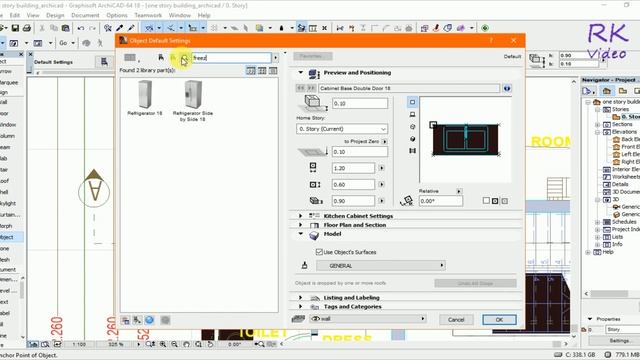
Task: Open the View menu
Action: [x=33, y=16]
